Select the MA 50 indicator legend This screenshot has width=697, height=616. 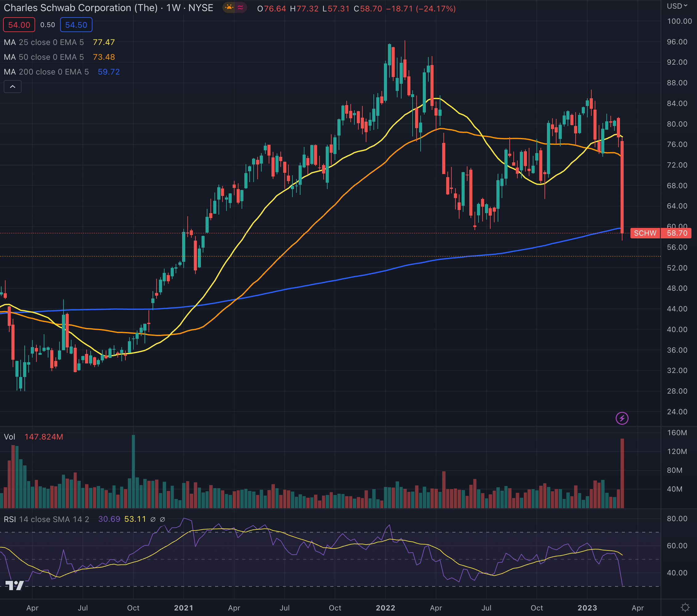click(44, 57)
